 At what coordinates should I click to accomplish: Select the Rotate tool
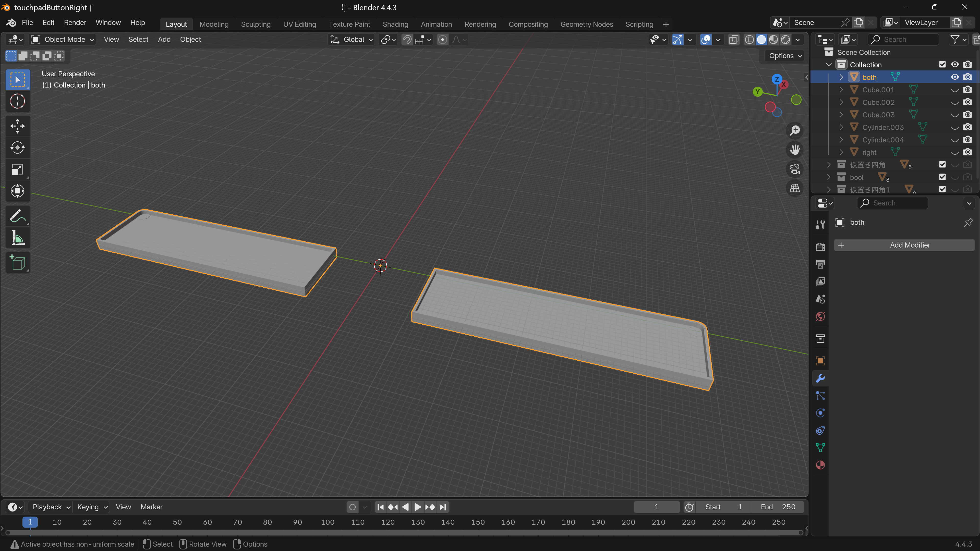click(18, 148)
